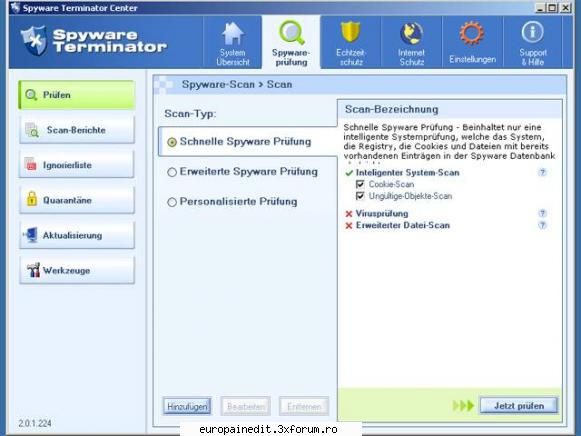Open the Werkzeuge sidebar section
Viewport: 581px width, 436px height.
(77, 270)
